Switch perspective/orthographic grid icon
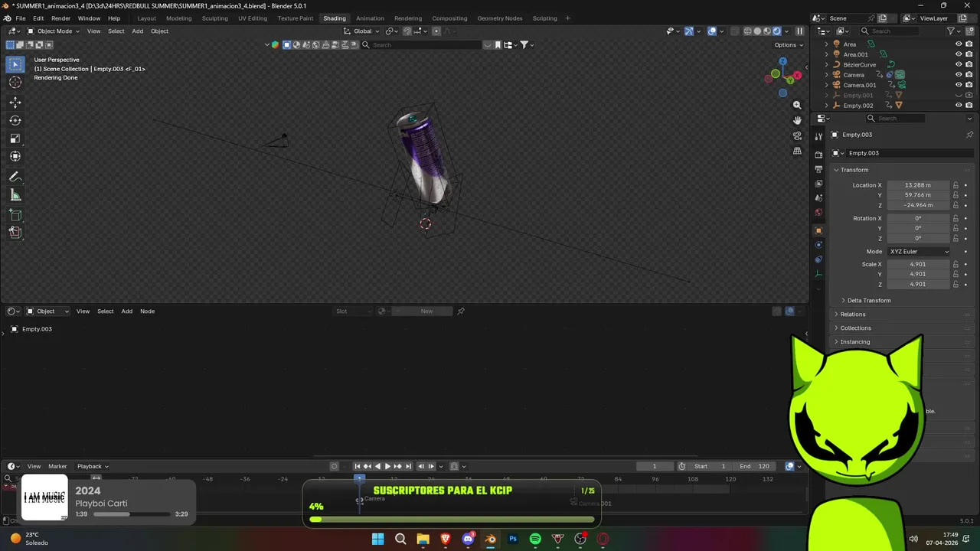This screenshot has width=980, height=551. coord(797,151)
